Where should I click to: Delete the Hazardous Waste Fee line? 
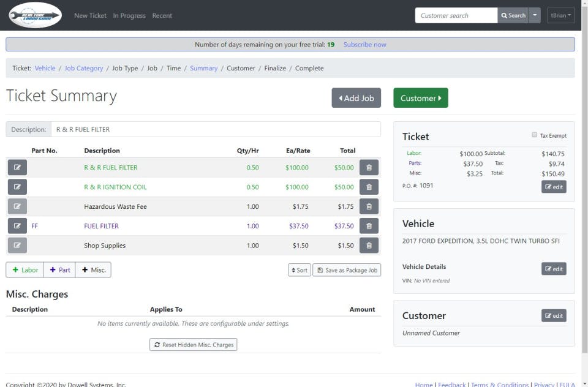coord(369,206)
